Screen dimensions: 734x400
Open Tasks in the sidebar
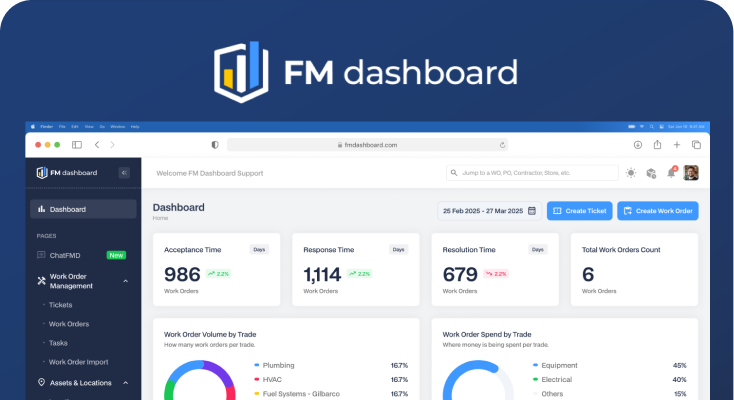[58, 343]
